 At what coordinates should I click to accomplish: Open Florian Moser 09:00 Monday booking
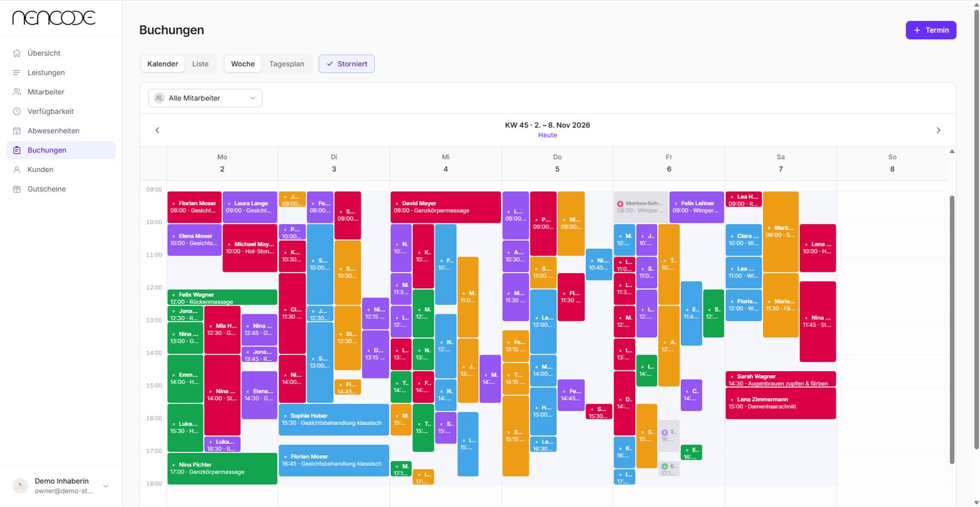195,207
